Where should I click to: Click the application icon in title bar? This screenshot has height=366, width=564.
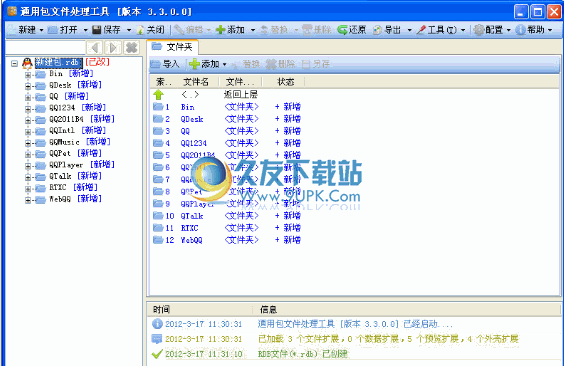(x=12, y=11)
